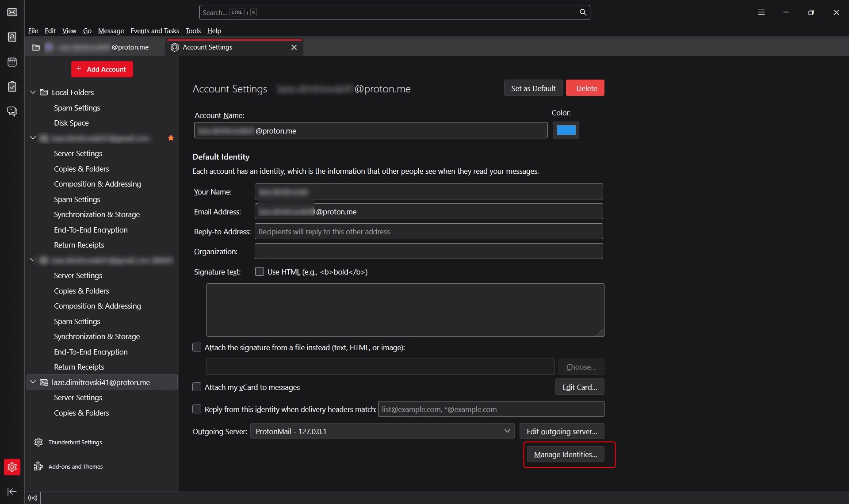Check Attach the signature from a file

(x=197, y=347)
